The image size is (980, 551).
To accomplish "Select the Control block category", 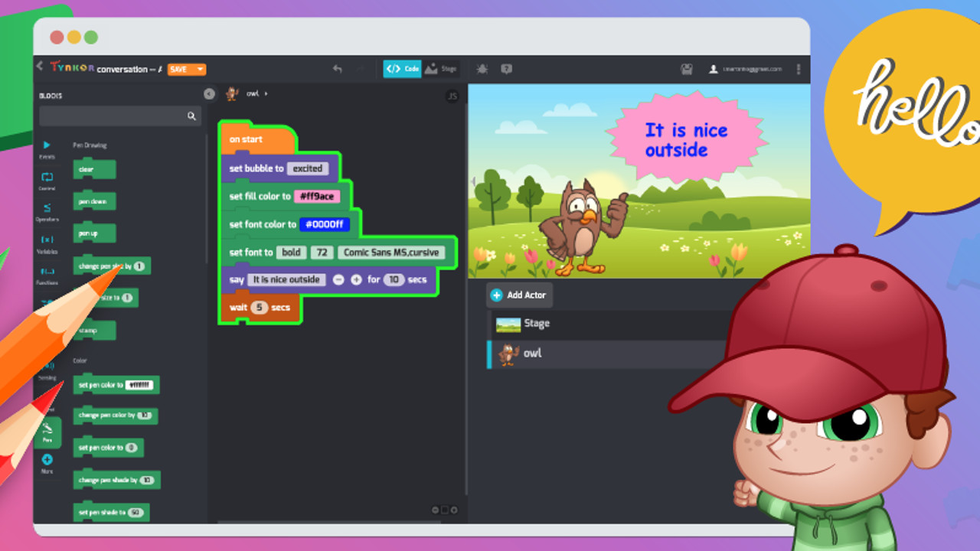I will 47,181.
